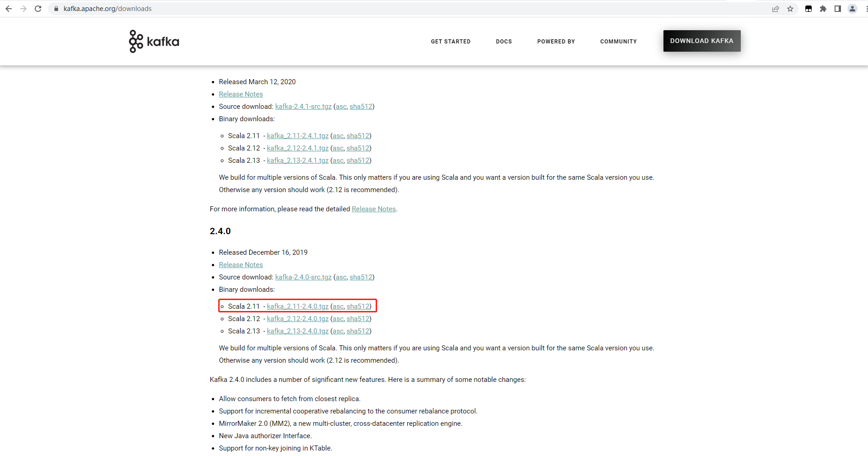The height and width of the screenshot is (456, 868).
Task: Open sha512 for kafka_2.11-2.4.1.tgz
Action: pos(358,136)
